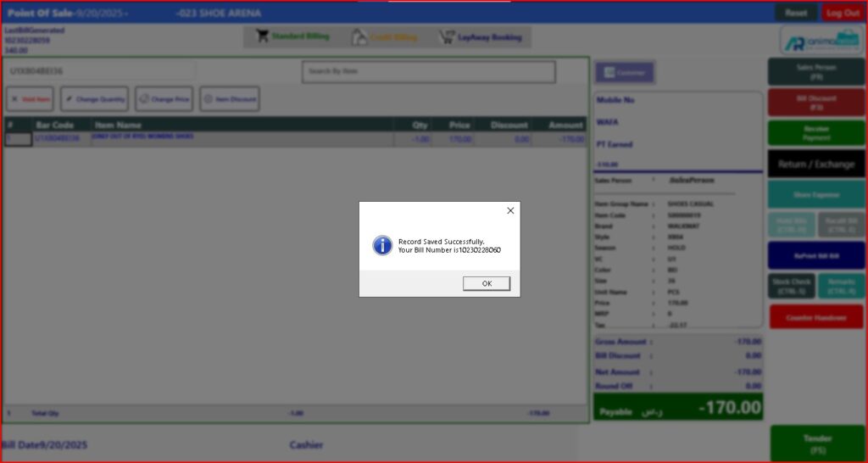Focus the Search By Item field
This screenshot has width=868, height=463.
click(428, 72)
